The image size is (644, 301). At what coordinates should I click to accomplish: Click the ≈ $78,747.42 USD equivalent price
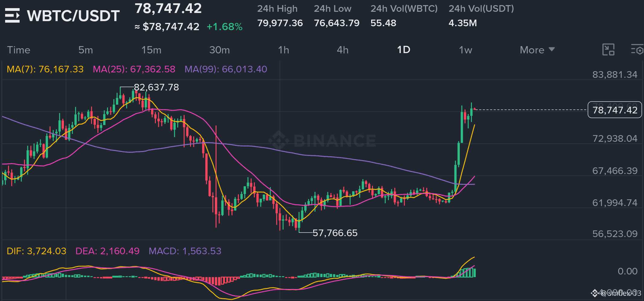coord(167,27)
